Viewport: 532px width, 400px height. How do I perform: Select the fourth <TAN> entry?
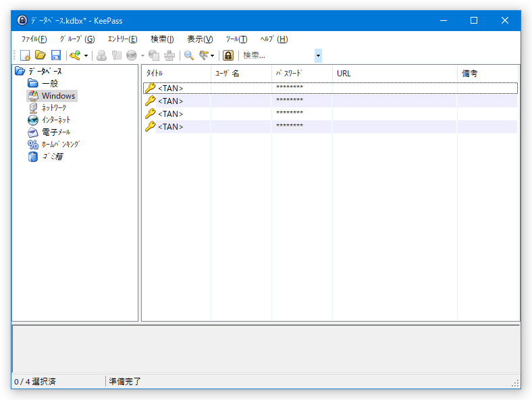pos(330,127)
